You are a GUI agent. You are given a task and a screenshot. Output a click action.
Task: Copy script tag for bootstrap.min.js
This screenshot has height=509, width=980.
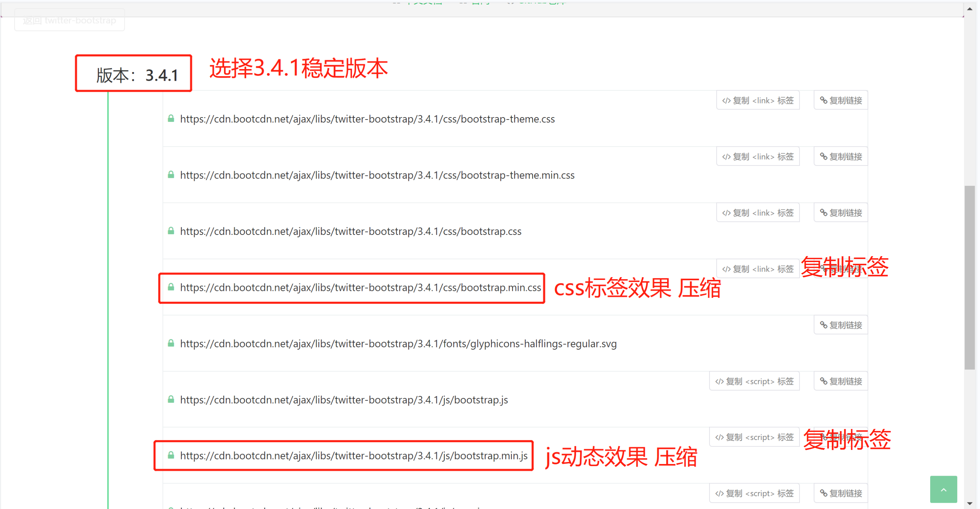point(754,437)
